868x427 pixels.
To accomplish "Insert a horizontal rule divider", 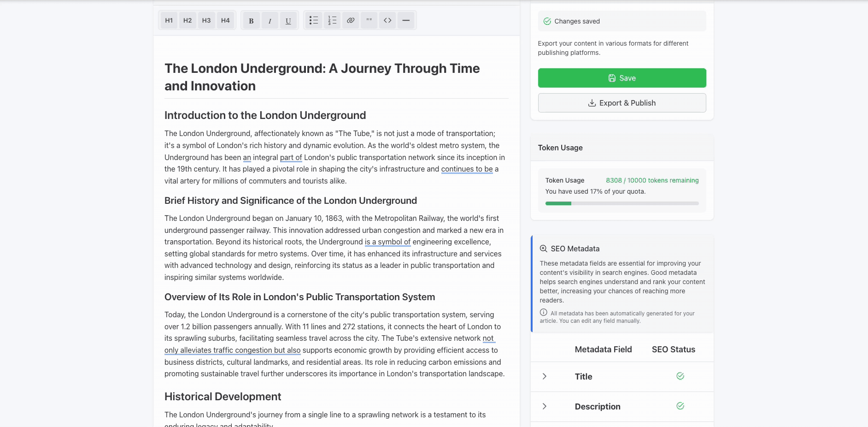I will (x=406, y=20).
